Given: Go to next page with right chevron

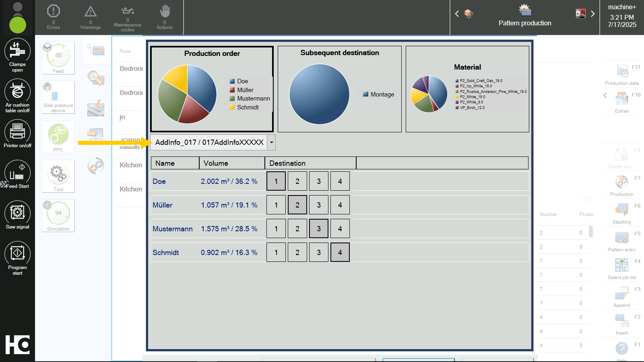Looking at the screenshot, I should [592, 14].
